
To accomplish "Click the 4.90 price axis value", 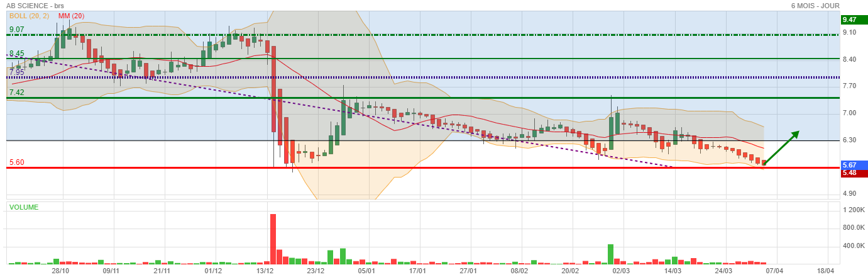I will (x=850, y=194).
